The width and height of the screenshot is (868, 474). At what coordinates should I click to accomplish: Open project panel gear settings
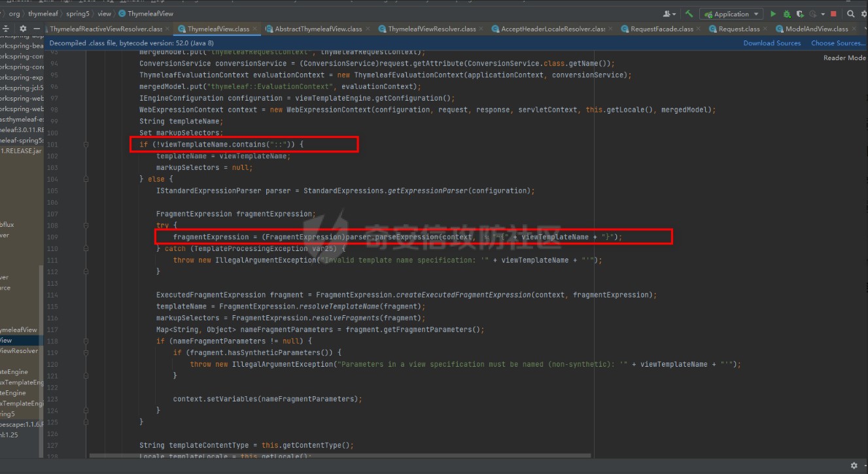tap(23, 29)
